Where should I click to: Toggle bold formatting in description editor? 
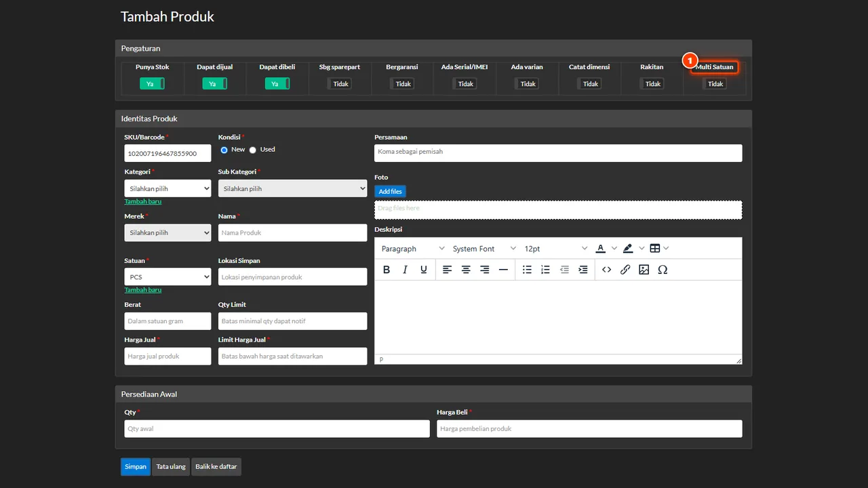tap(387, 270)
